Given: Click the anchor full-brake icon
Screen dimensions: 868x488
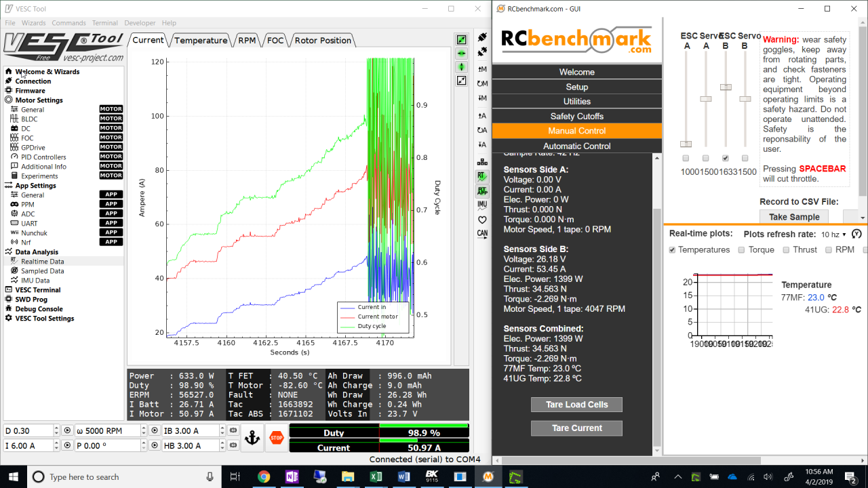Looking at the screenshot, I should pos(252,438).
